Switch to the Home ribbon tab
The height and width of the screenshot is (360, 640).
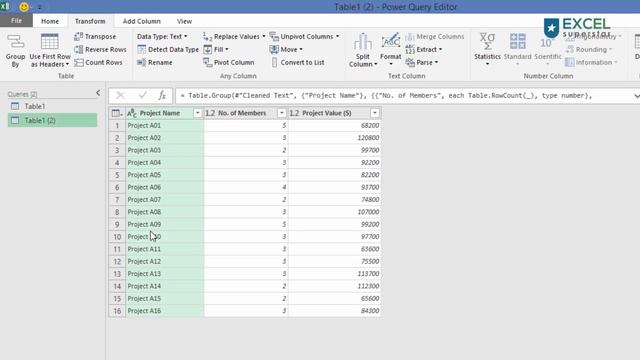50,21
